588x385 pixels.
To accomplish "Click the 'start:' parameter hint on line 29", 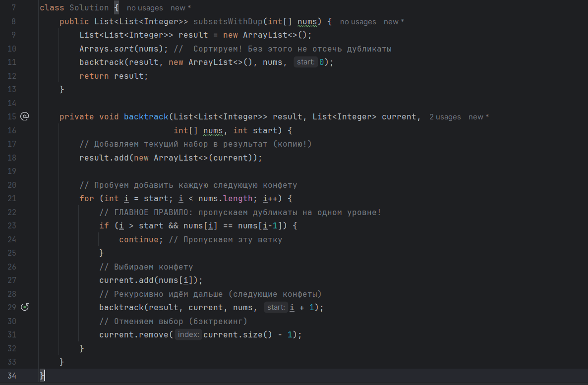I will point(276,307).
